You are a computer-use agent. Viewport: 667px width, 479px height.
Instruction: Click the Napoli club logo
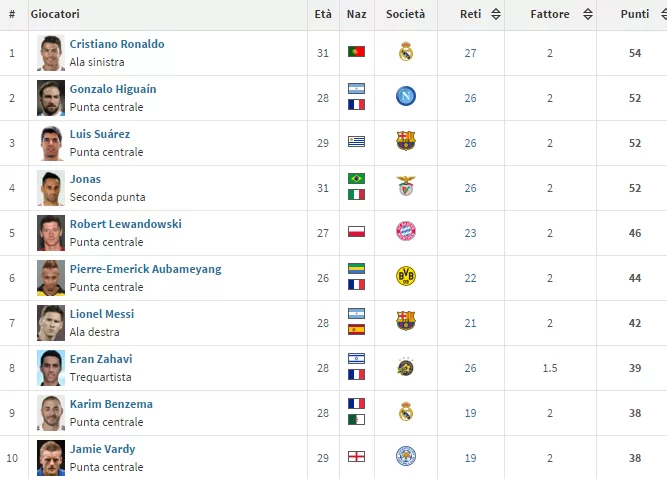(x=405, y=97)
